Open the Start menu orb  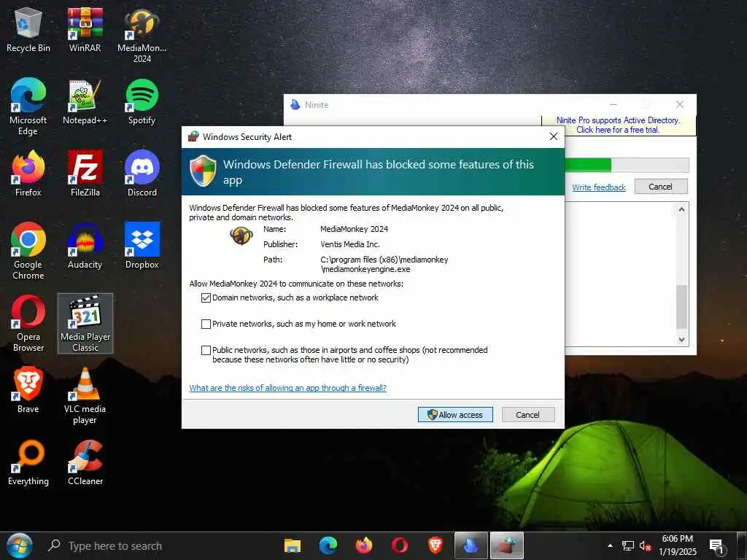[20, 545]
